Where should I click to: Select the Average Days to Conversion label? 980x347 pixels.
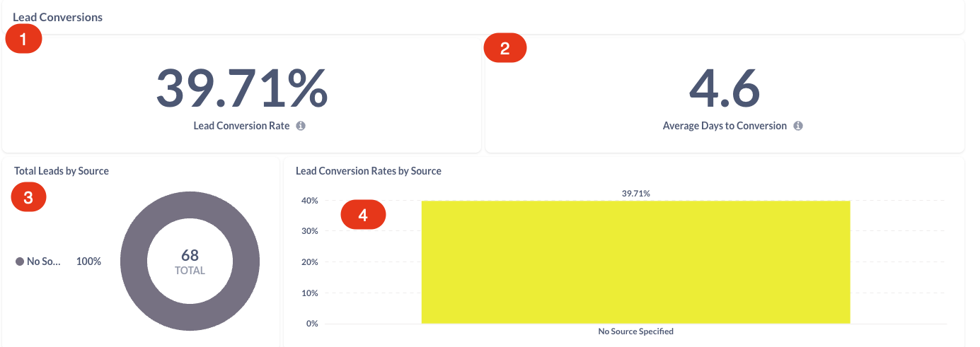point(725,126)
